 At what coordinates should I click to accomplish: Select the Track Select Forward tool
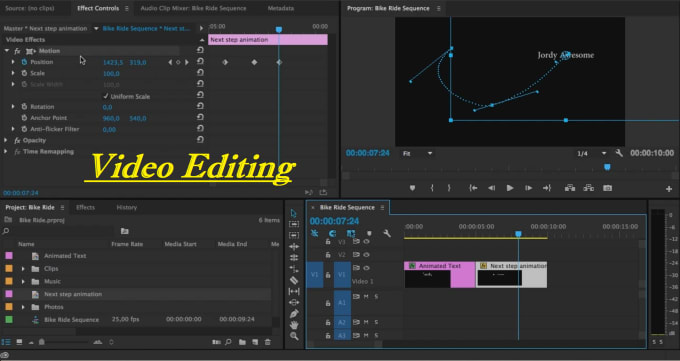(x=294, y=224)
